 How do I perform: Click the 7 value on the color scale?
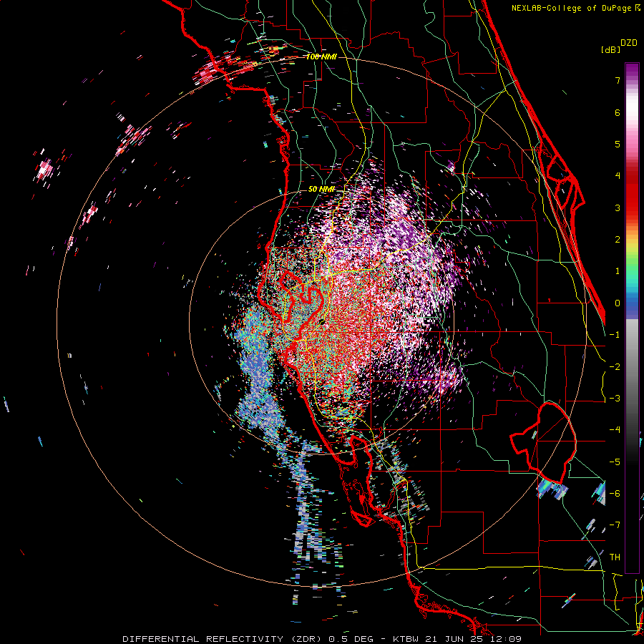pos(618,80)
